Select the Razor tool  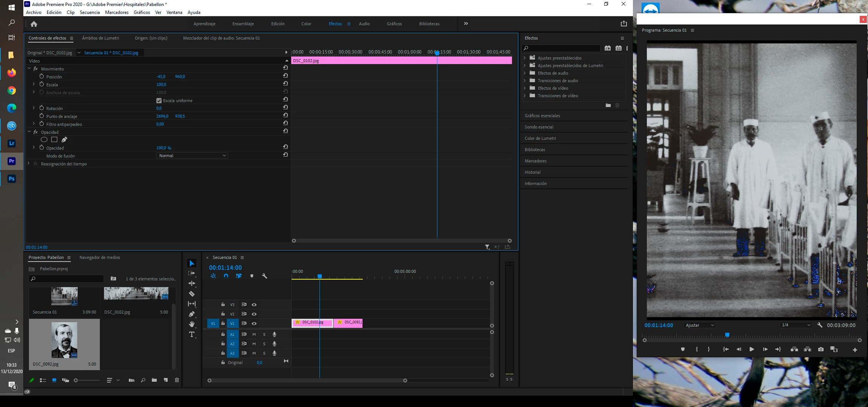(192, 294)
